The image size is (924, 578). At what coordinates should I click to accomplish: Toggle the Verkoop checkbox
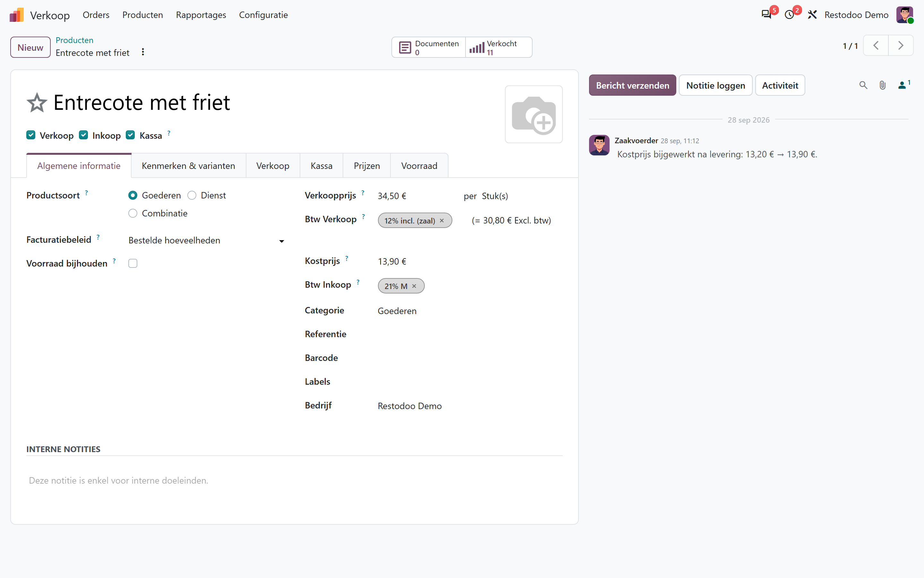[x=31, y=135]
